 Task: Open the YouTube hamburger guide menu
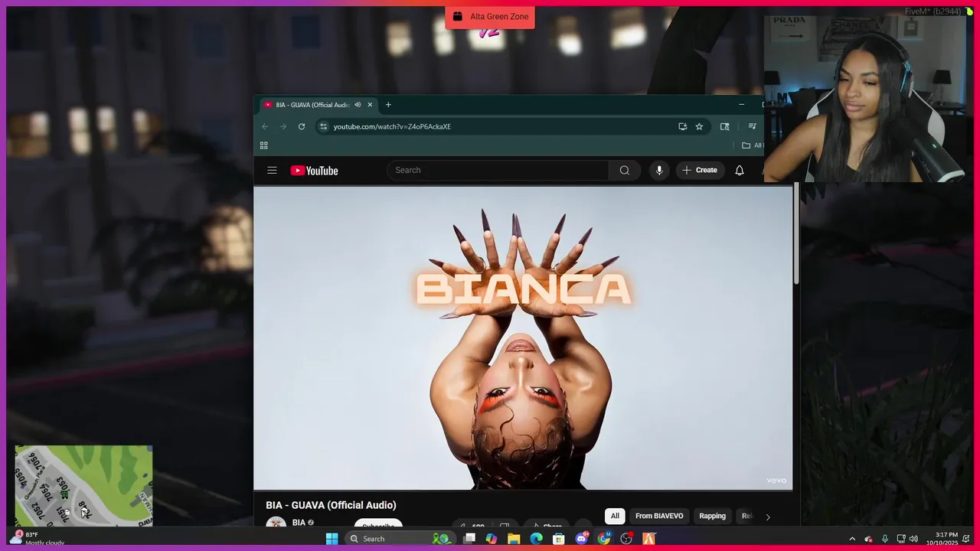point(272,170)
